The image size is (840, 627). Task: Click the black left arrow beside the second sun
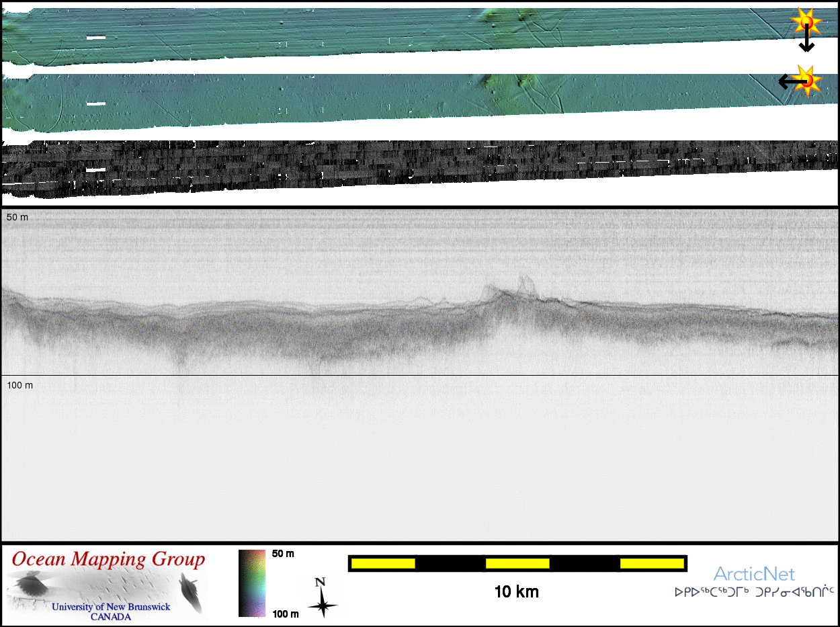(790, 82)
